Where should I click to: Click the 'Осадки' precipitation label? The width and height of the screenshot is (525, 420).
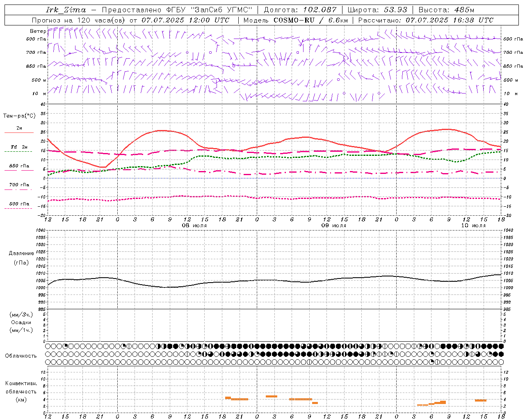[21, 322]
